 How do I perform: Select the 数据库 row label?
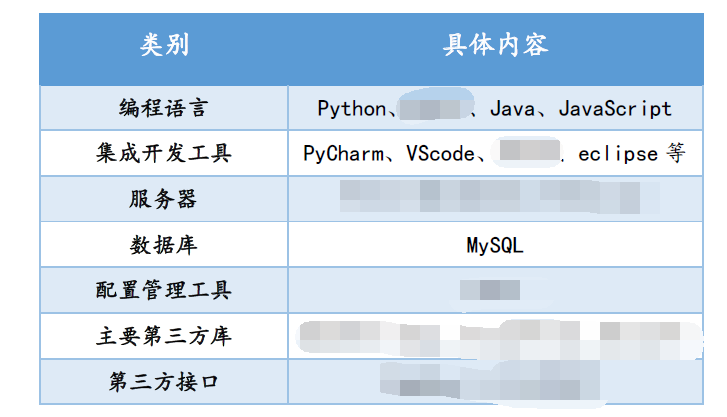coord(164,244)
